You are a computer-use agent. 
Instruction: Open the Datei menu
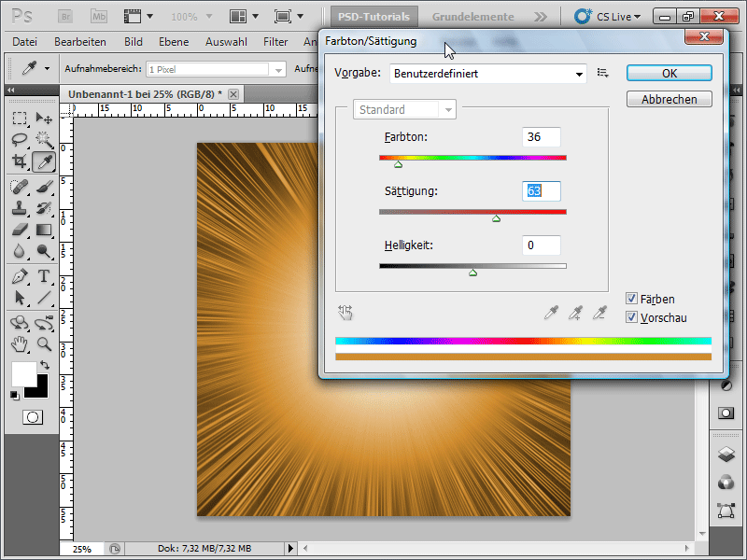click(x=25, y=42)
